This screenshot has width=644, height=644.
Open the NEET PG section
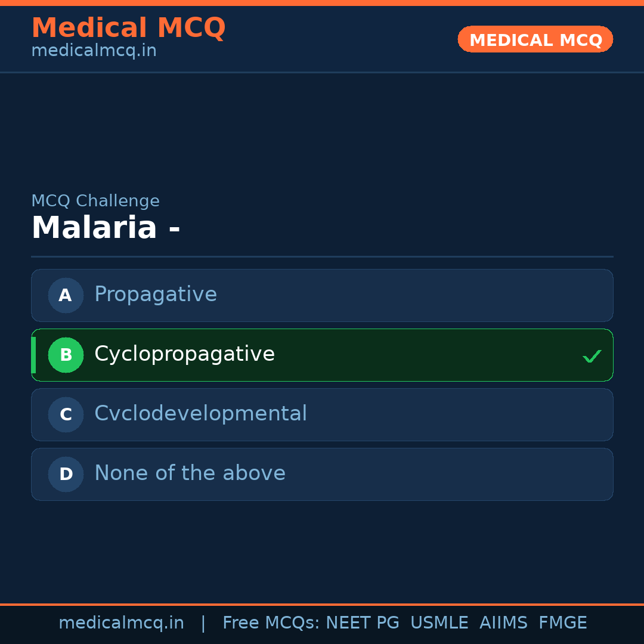click(x=362, y=622)
